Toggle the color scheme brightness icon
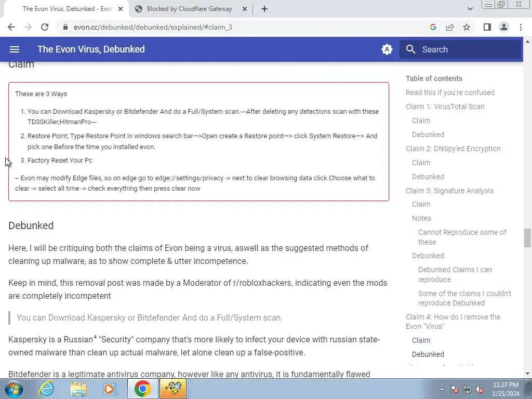This screenshot has width=532, height=399. coord(387,49)
